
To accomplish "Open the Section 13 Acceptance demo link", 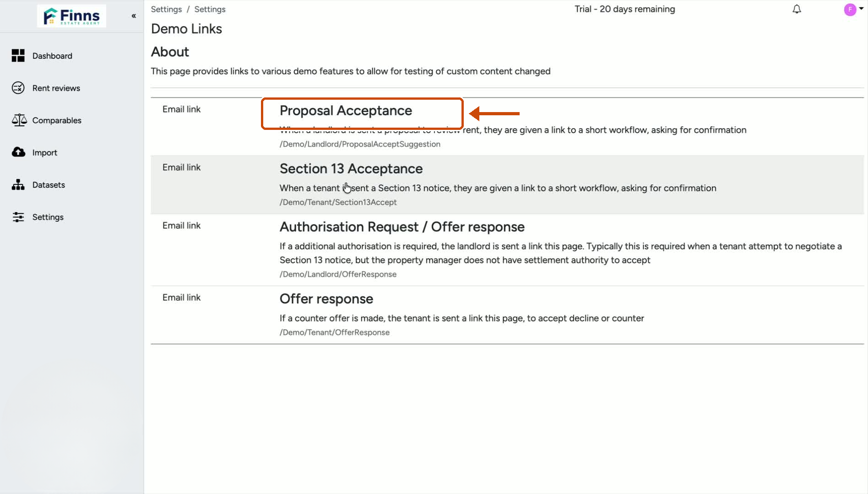I will (351, 169).
